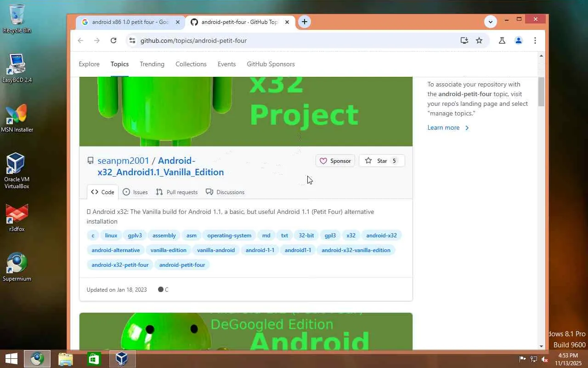Go to the Events navigation item
Image resolution: width=588 pixels, height=368 pixels.
226,64
